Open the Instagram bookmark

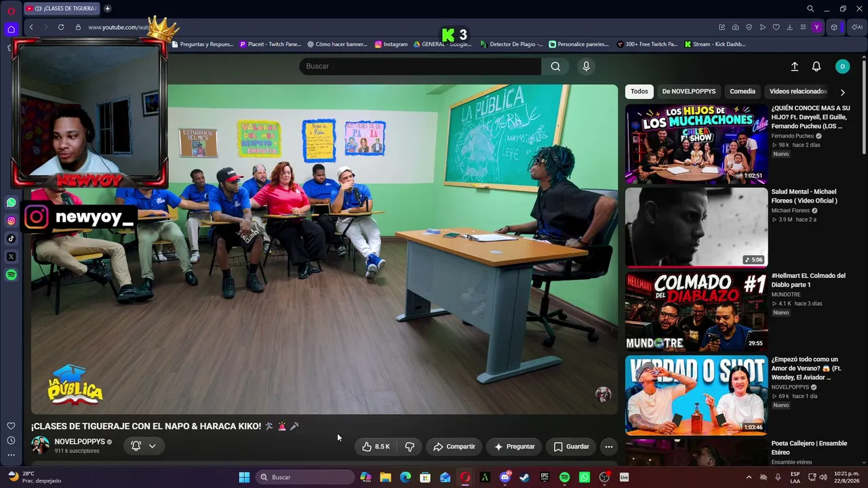[x=391, y=44]
